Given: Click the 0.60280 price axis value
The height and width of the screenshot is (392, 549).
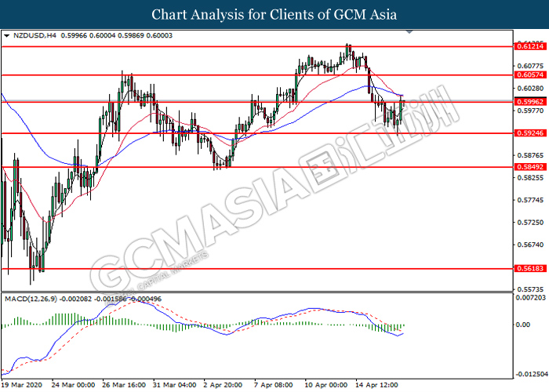Looking at the screenshot, I should (531, 88).
